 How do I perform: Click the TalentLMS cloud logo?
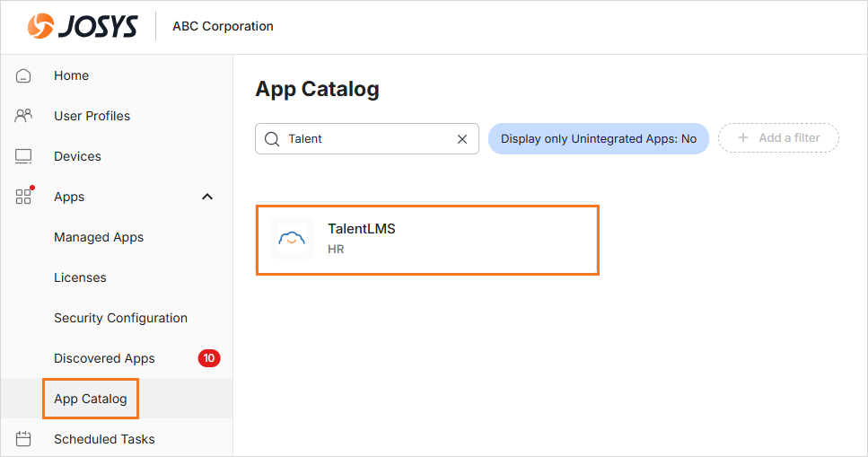click(x=292, y=238)
